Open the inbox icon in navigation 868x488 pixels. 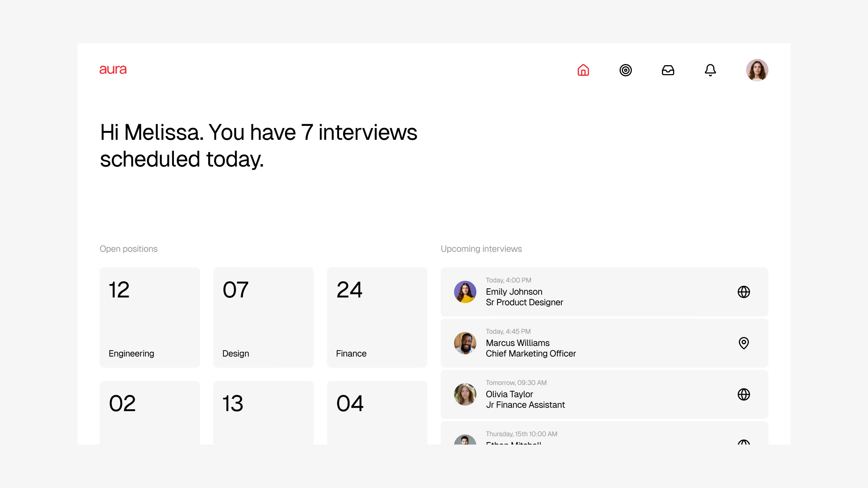(668, 70)
